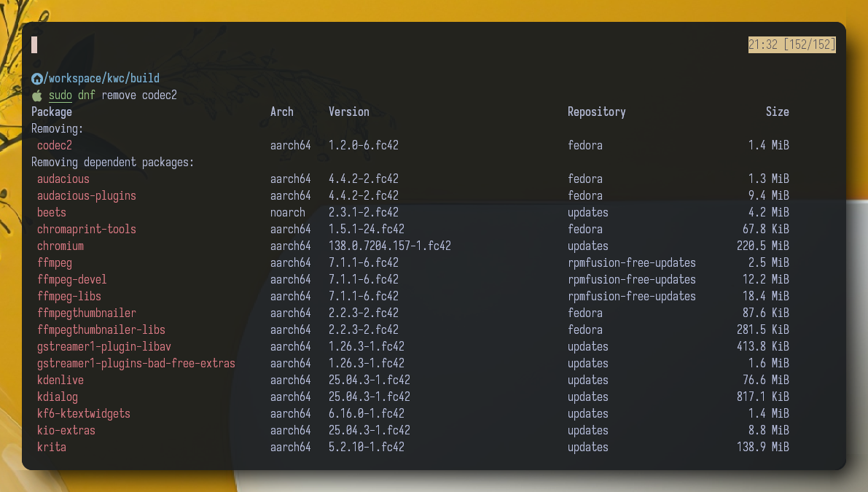Click the kdenlive package name
This screenshot has height=492, width=868.
tap(60, 380)
